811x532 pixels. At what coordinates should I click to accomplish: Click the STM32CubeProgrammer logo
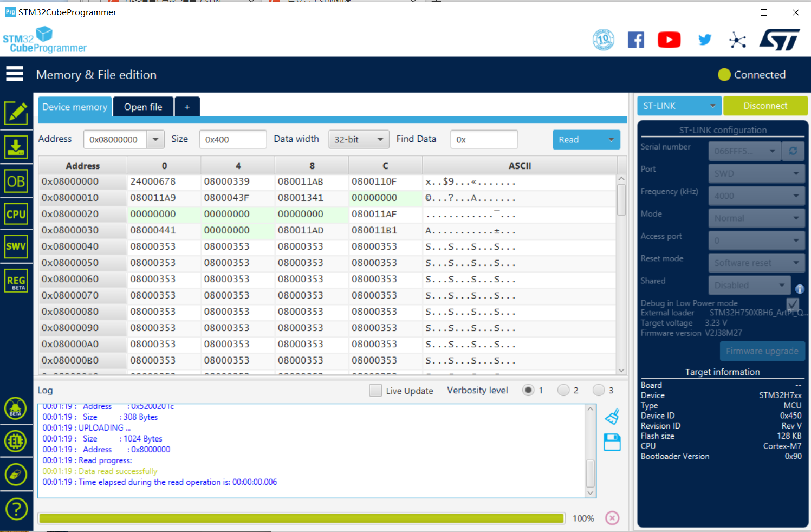[x=44, y=40]
